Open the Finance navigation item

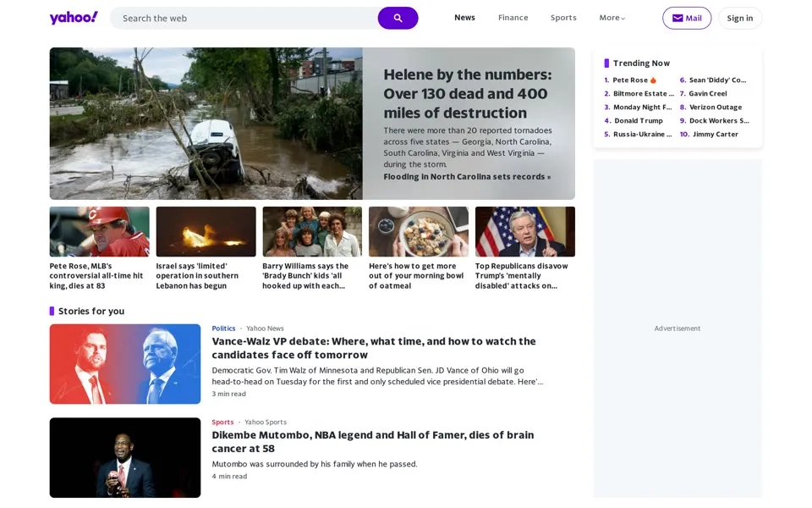pyautogui.click(x=513, y=18)
